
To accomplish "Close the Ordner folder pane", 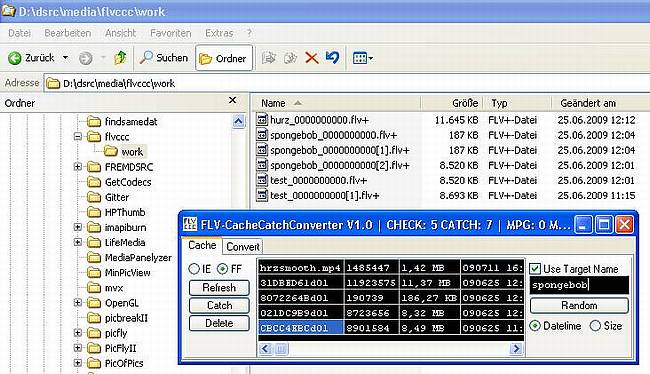I will point(233,100).
